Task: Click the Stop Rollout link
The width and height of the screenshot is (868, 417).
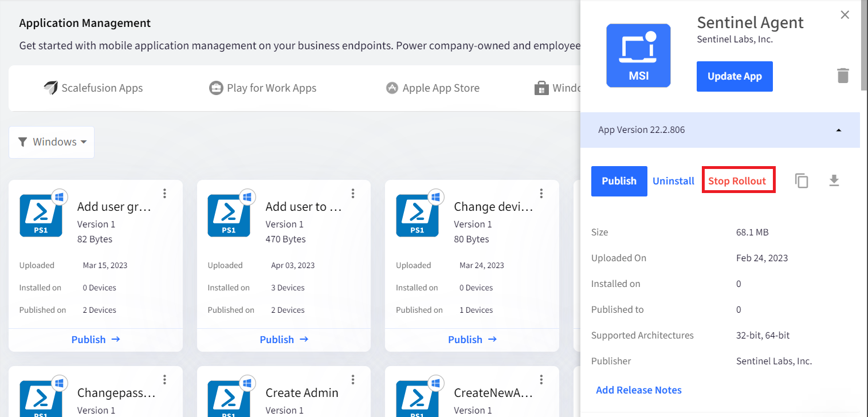Action: coord(738,180)
